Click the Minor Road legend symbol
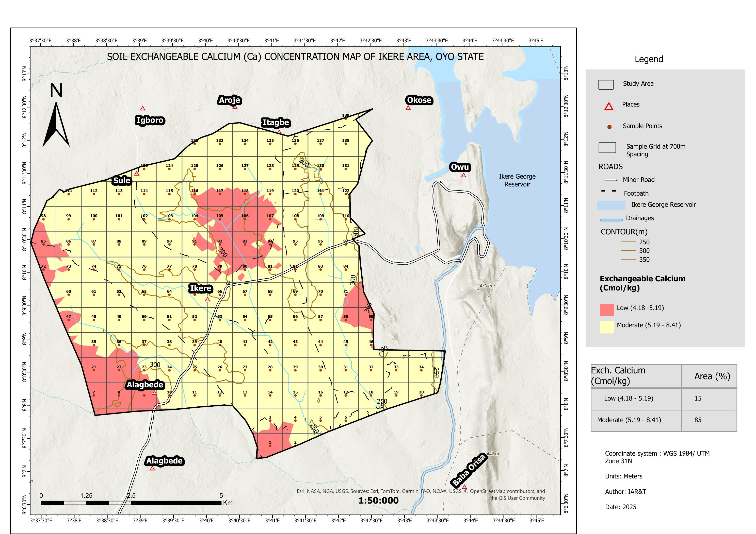756x534 pixels. click(610, 180)
